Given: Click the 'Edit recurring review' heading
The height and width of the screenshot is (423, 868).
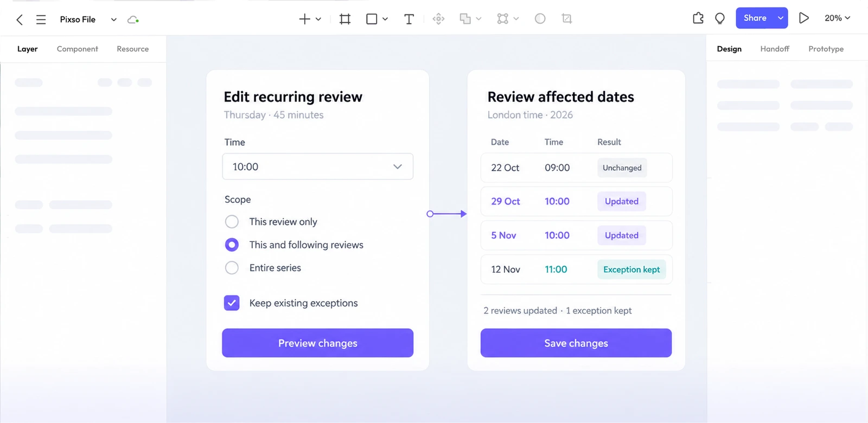Looking at the screenshot, I should click(293, 97).
